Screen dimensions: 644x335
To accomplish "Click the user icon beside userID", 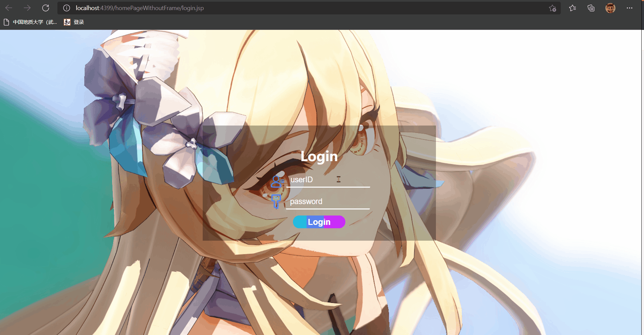I will tap(277, 182).
